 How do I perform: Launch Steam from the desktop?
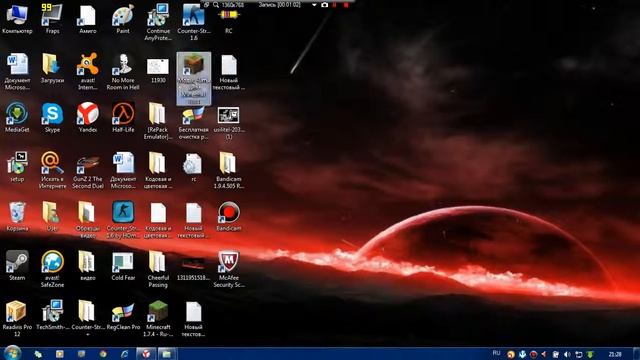pos(17,265)
